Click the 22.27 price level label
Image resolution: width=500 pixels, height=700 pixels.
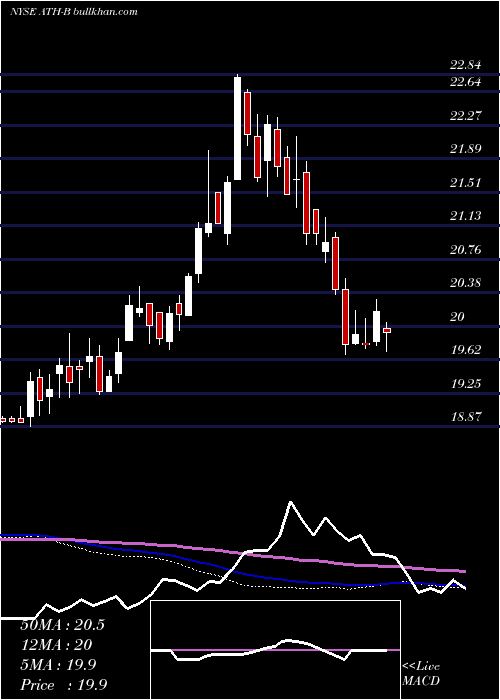point(466,116)
